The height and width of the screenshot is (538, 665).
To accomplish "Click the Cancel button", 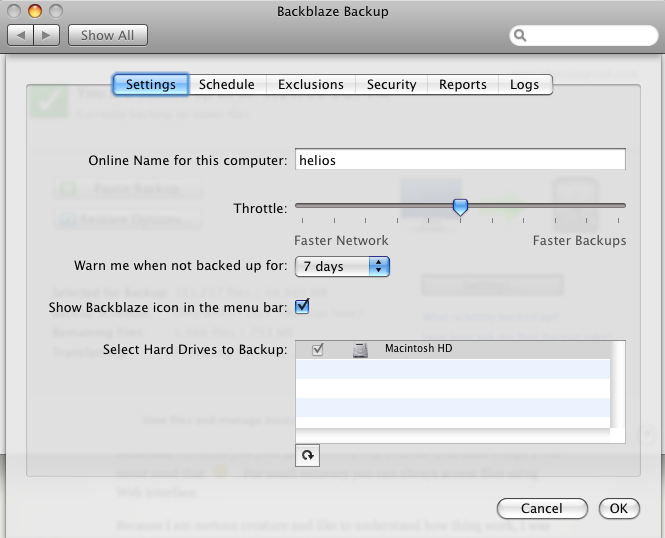I will pyautogui.click(x=542, y=508).
